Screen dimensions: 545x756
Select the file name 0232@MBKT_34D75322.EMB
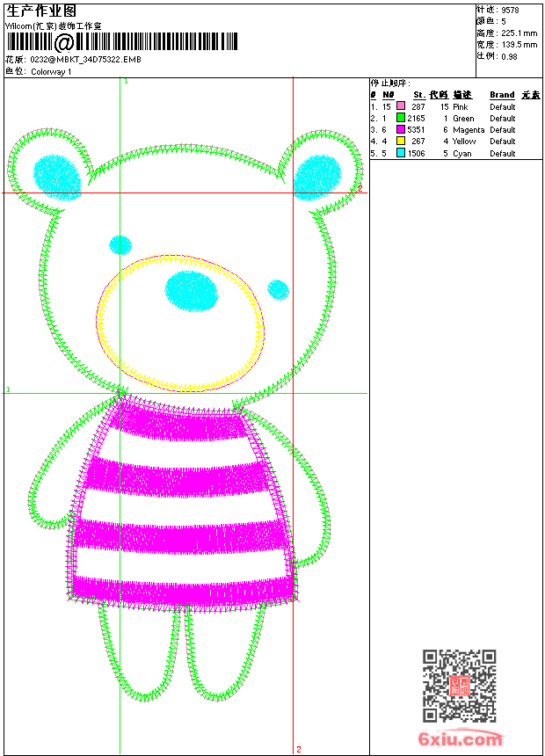[85, 59]
